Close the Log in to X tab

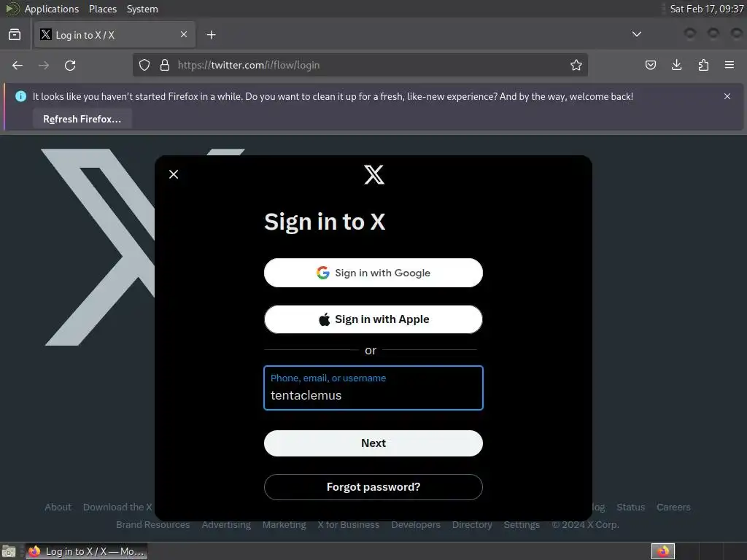[x=184, y=34]
